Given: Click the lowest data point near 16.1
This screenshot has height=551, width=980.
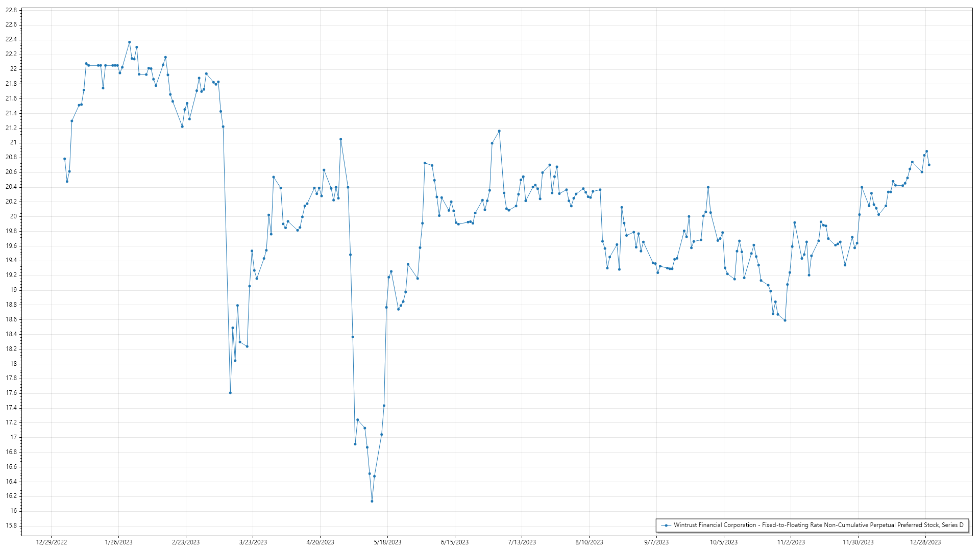Looking at the screenshot, I should pos(372,501).
